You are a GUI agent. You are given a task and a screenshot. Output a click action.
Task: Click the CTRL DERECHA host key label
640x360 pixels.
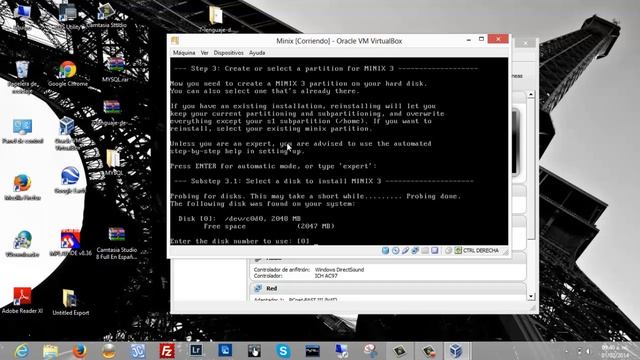481,251
